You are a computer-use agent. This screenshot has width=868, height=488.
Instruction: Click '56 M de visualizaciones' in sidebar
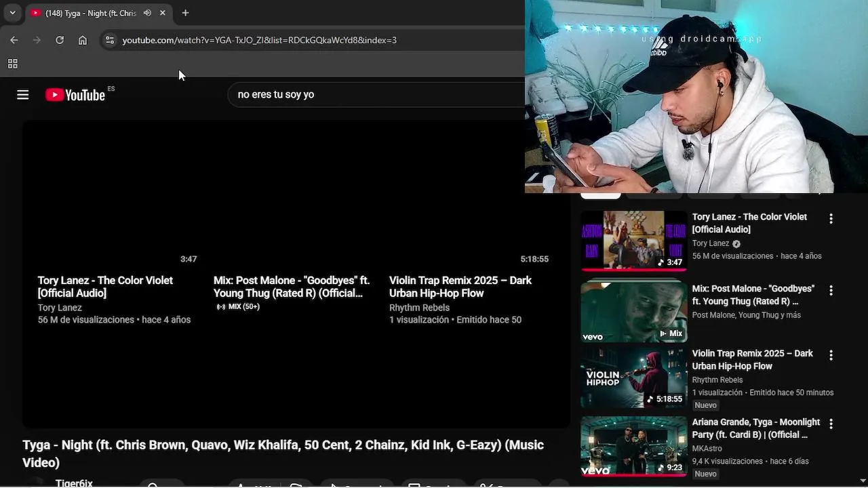pyautogui.click(x=732, y=256)
